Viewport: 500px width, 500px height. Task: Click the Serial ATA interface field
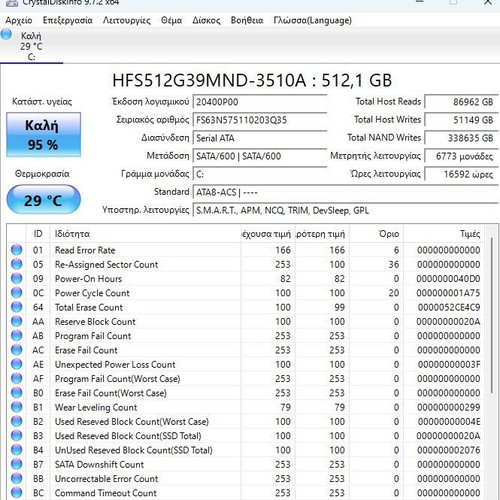pyautogui.click(x=260, y=138)
